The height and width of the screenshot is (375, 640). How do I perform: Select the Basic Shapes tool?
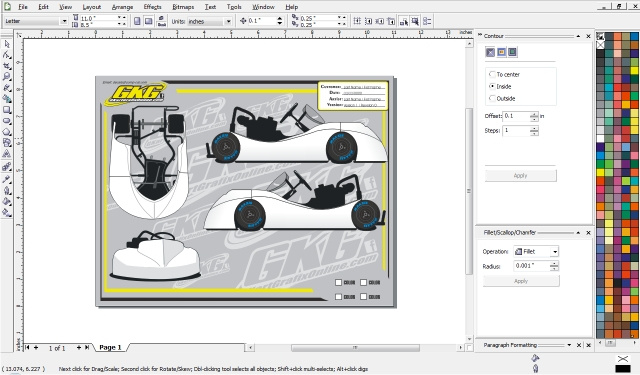click(7, 143)
